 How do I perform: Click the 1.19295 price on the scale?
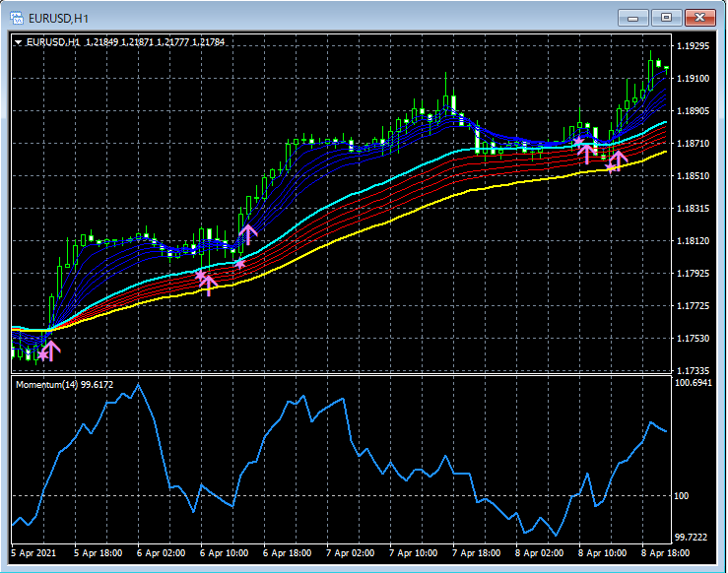(695, 46)
